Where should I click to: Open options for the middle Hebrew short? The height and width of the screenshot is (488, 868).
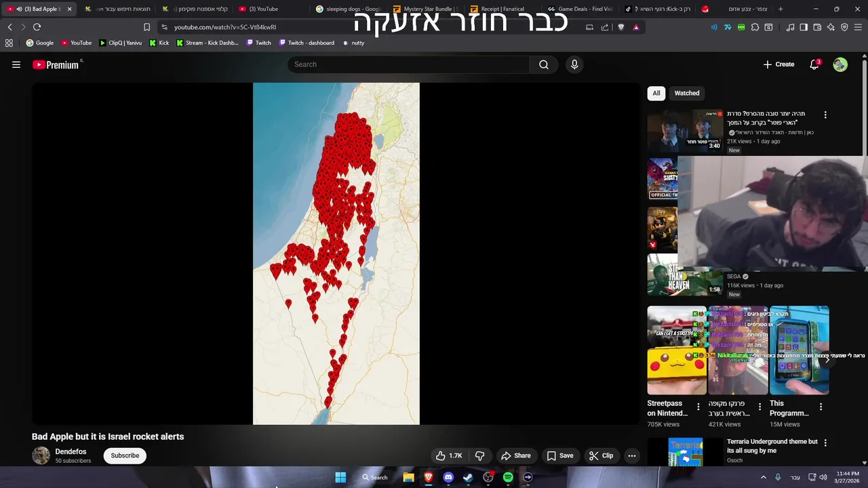(x=759, y=407)
